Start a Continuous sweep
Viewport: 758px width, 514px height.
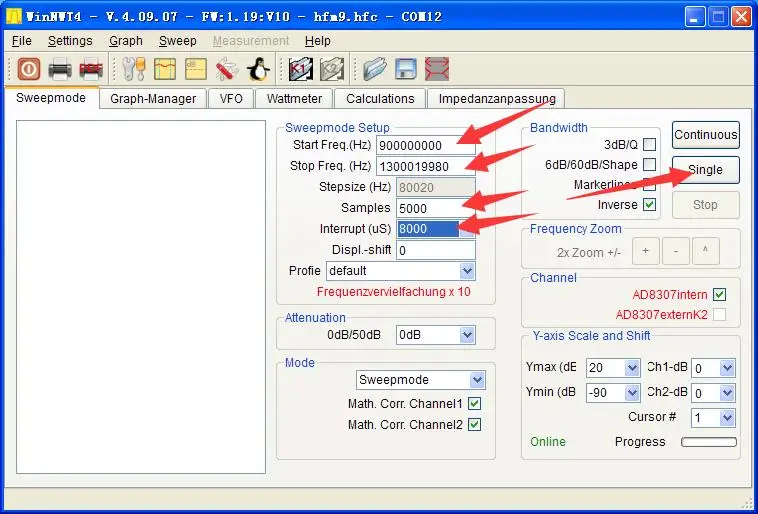point(706,134)
